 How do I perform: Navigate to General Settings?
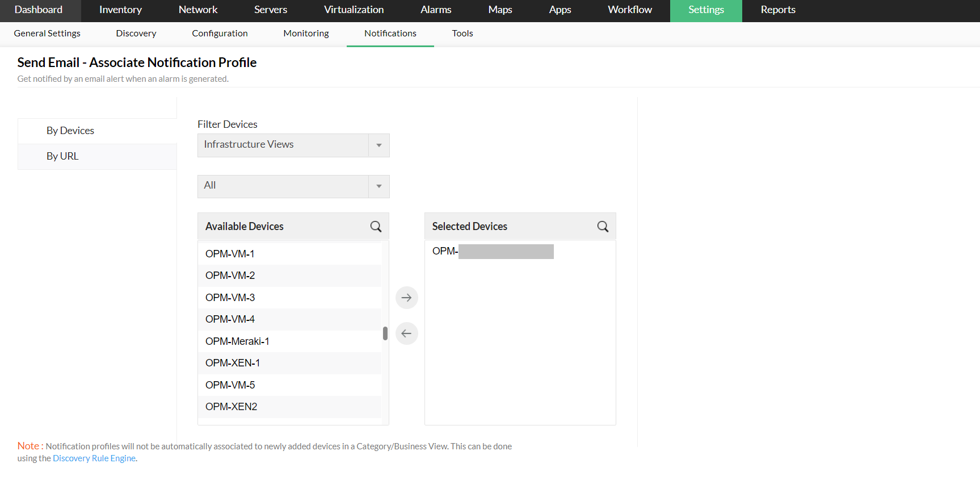(x=47, y=34)
